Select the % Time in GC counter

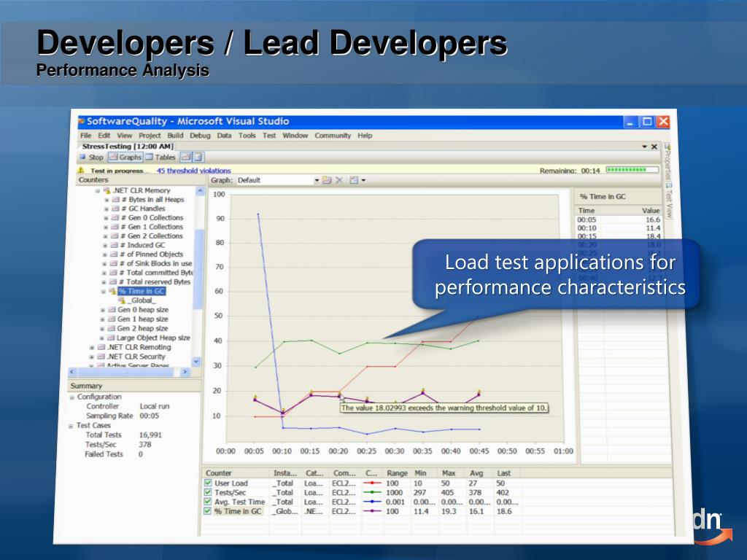pyautogui.click(x=142, y=291)
